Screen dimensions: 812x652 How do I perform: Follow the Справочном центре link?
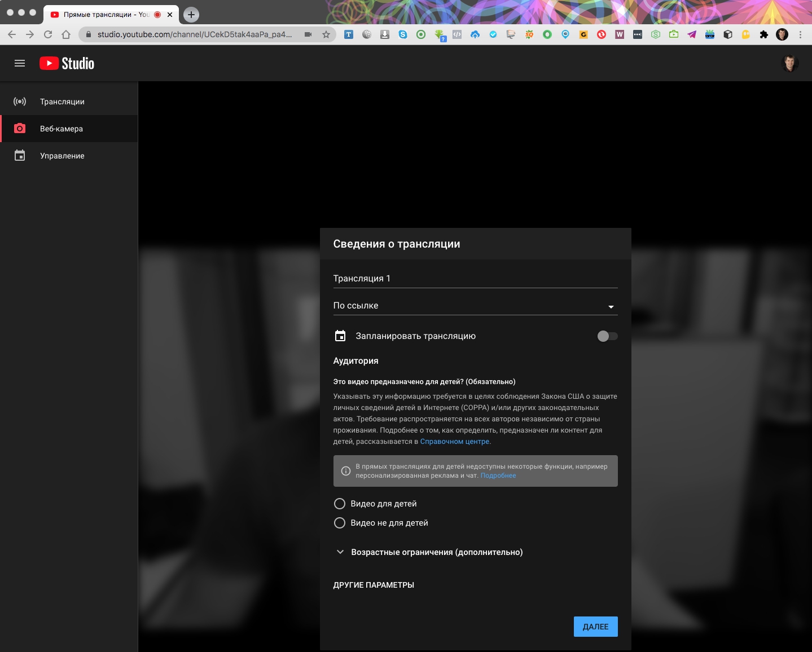[x=455, y=442]
